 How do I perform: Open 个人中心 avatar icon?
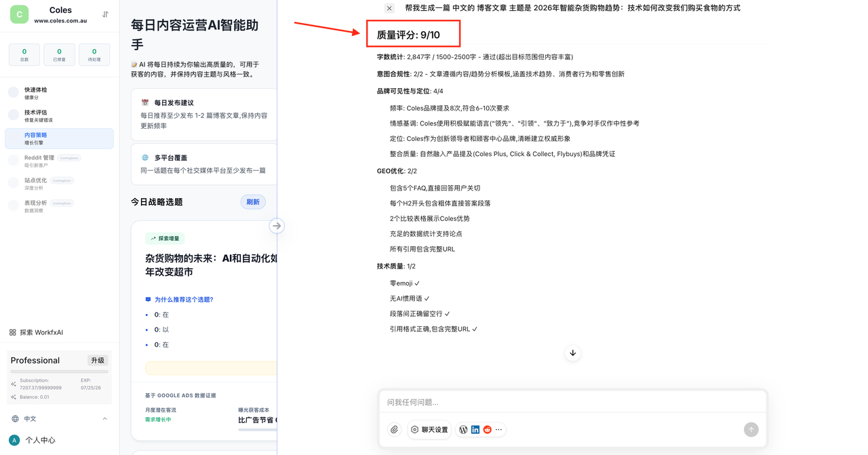pyautogui.click(x=14, y=440)
